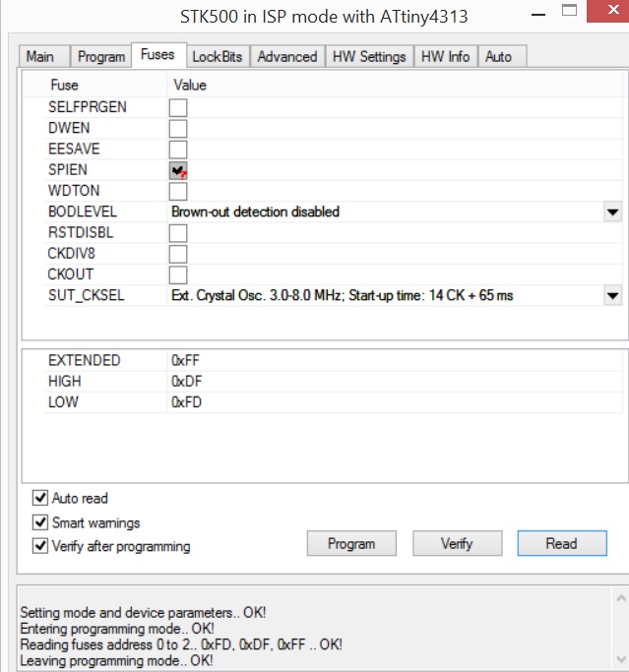Click the Program button
The image size is (629, 672).
351,543
